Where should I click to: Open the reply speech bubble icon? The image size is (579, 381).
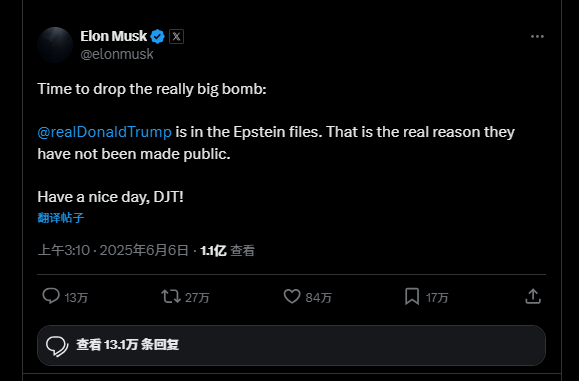point(51,296)
